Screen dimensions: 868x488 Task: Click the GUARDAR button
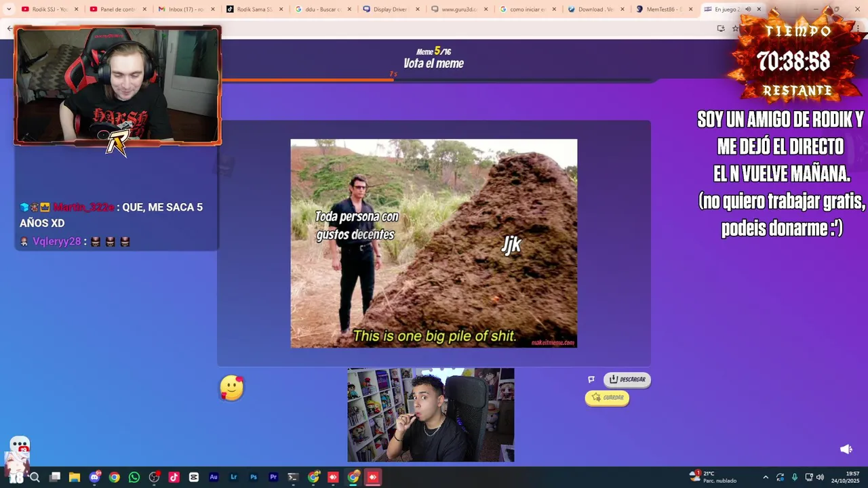[x=607, y=398]
